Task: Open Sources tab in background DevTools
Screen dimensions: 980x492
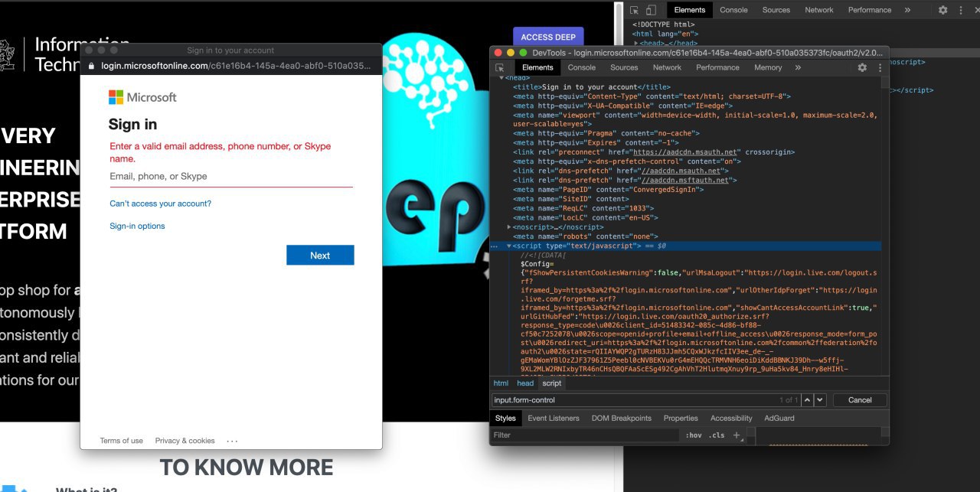Action: (776, 10)
